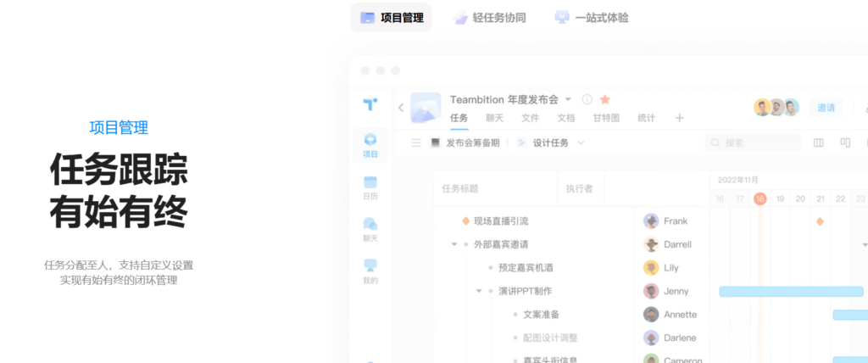Open 聊天 chat in the sidebar
868x363 pixels.
(370, 230)
